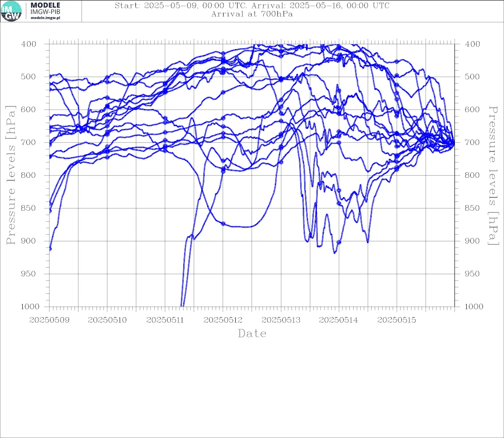Click date label 20250509

49,320
